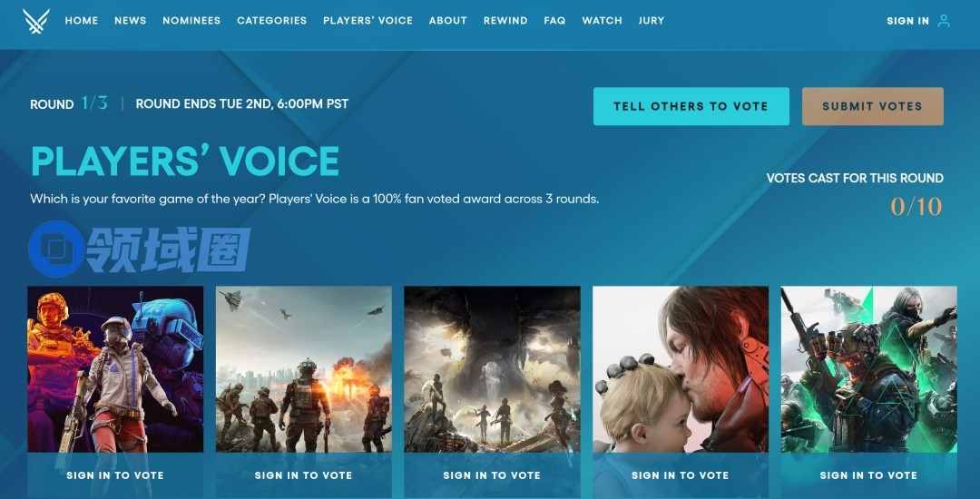This screenshot has height=499, width=980.
Task: Open the REWIND menu item
Action: pos(505,21)
